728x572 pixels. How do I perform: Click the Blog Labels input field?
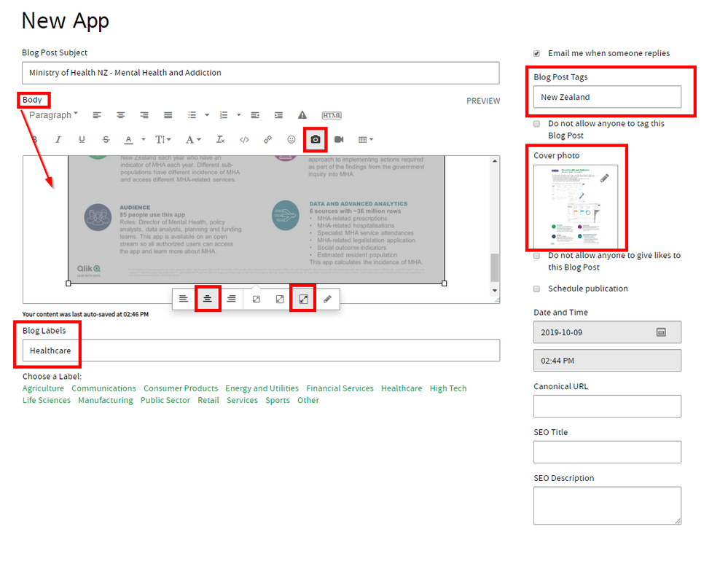(261, 350)
